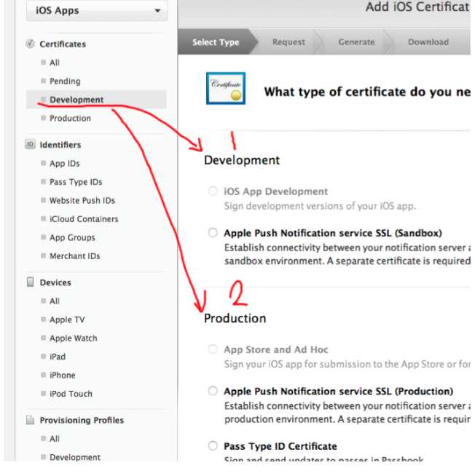Show iPod Touch devices

coord(71,394)
